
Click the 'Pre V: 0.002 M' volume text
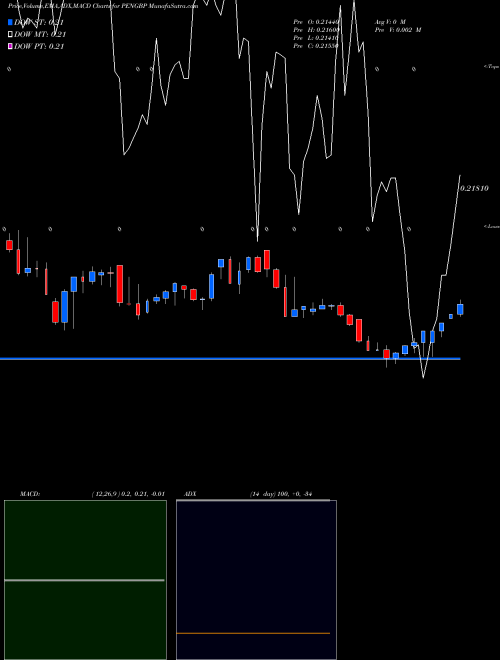[398, 30]
